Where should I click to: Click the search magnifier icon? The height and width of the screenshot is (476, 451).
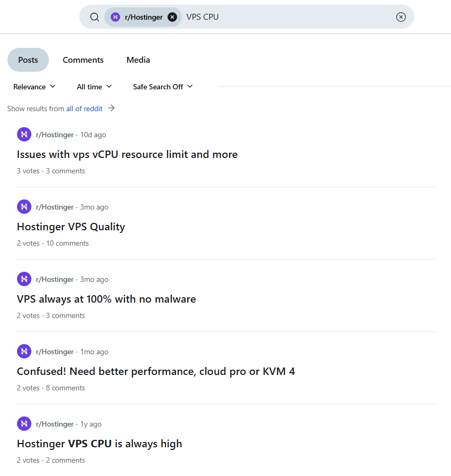(x=95, y=16)
